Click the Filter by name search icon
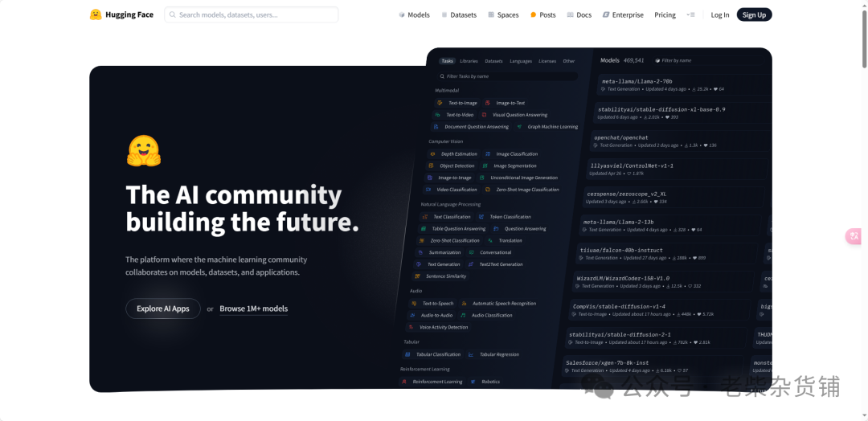The width and height of the screenshot is (868, 421). [x=657, y=61]
